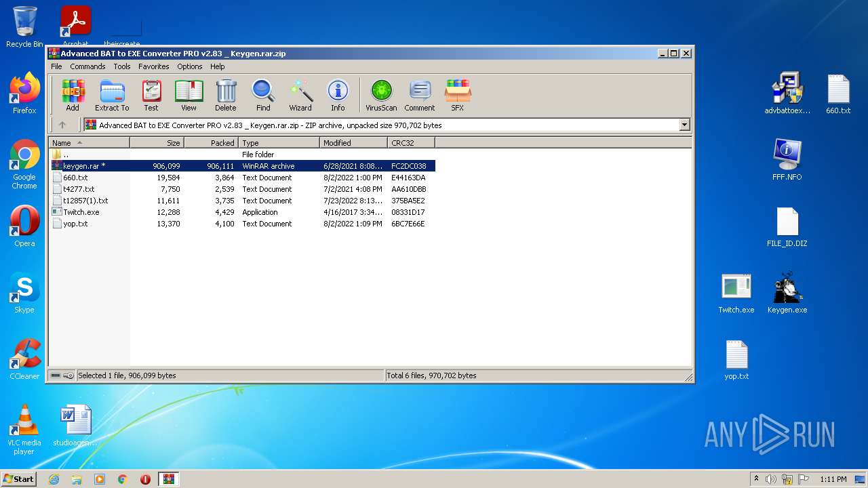Open the Acrobat desktop shortcut

[x=75, y=27]
